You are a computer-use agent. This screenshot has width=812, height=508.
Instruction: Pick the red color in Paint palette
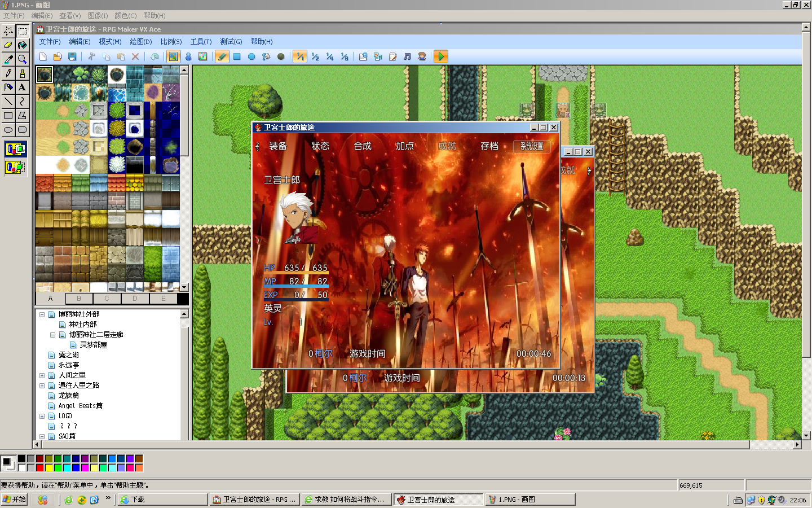(39, 467)
